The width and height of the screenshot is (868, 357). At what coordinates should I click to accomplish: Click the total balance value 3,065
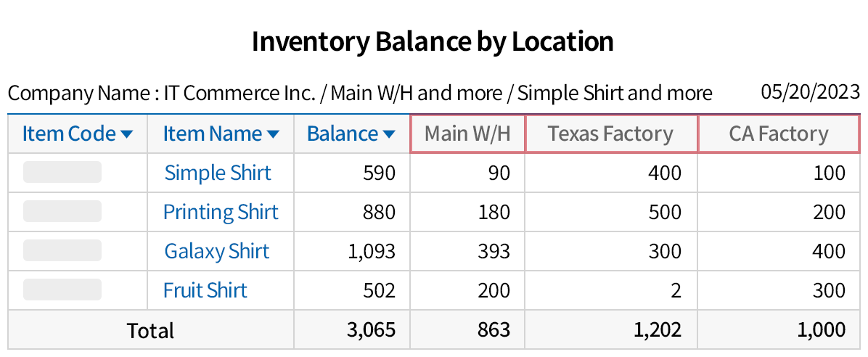[x=372, y=330]
